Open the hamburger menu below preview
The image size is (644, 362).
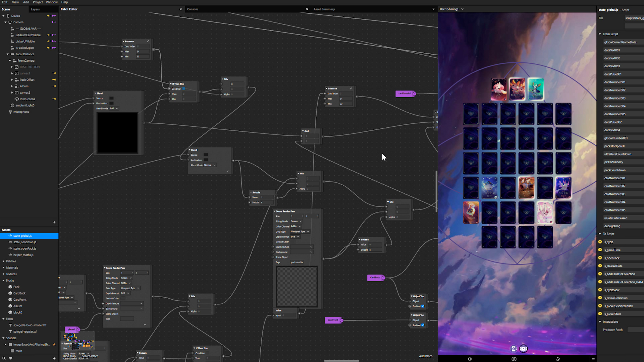(593, 359)
